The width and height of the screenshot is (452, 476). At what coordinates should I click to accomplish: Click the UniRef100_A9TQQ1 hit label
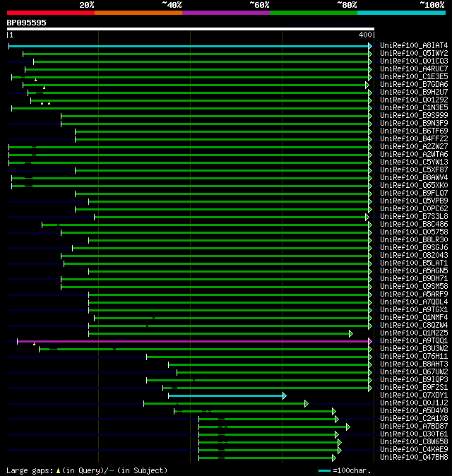414,341
